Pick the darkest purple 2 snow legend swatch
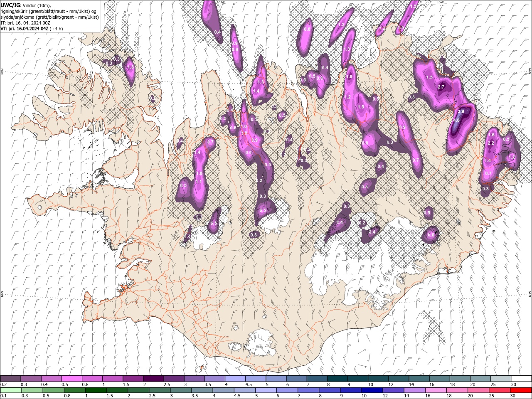Image resolution: width=532 pixels, height=399 pixels. point(153,379)
